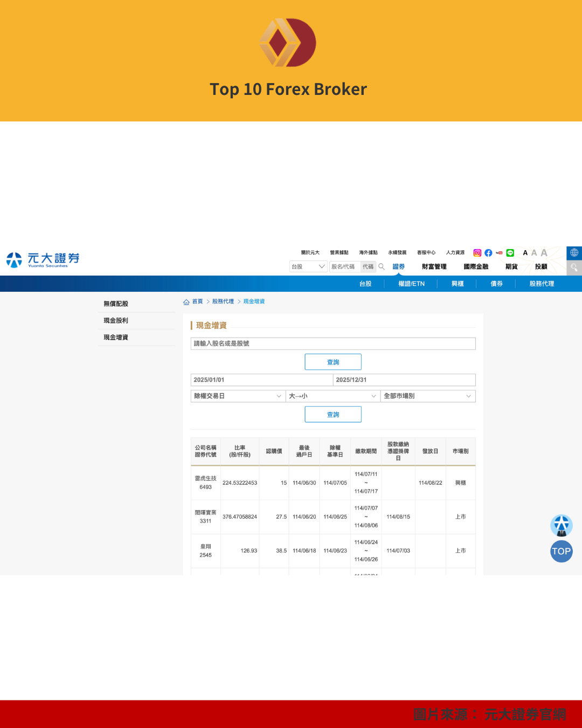Click the globe language icon

click(574, 253)
